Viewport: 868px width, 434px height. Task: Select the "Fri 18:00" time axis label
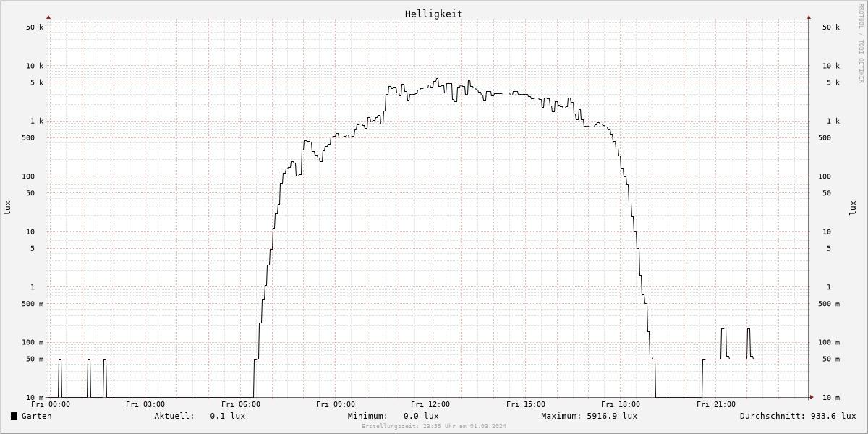click(x=621, y=404)
